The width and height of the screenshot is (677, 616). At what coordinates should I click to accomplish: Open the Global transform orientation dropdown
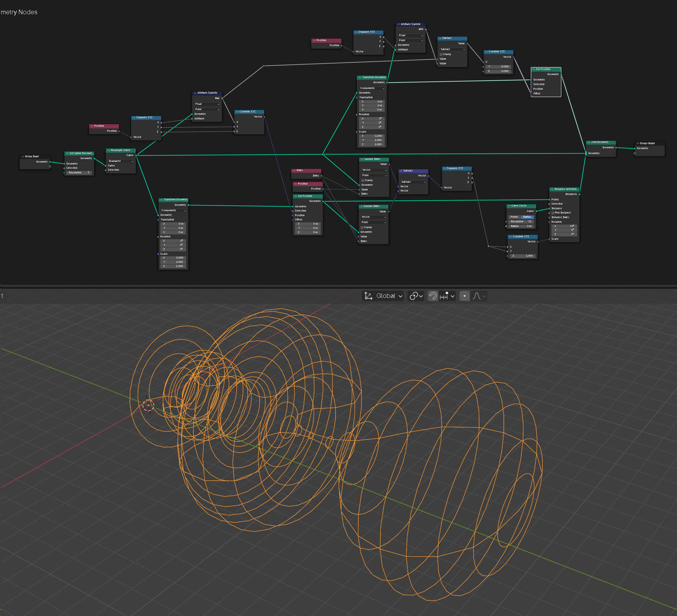[383, 296]
